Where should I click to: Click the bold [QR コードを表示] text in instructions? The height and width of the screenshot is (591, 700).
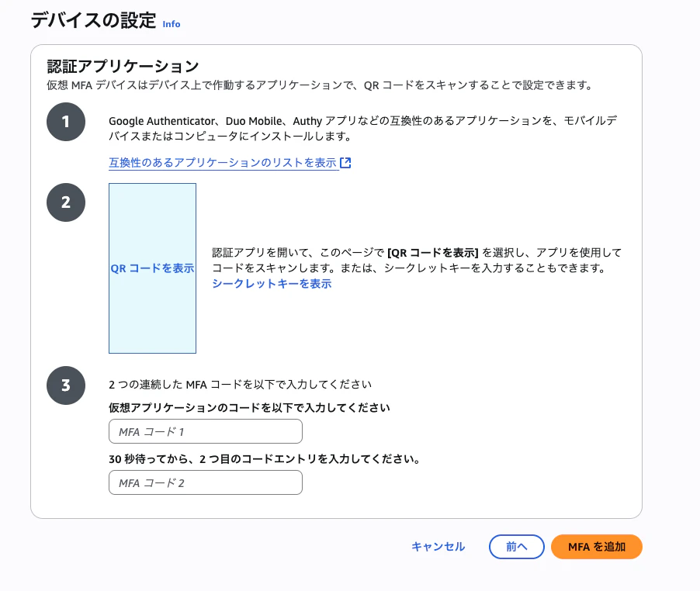coord(432,253)
